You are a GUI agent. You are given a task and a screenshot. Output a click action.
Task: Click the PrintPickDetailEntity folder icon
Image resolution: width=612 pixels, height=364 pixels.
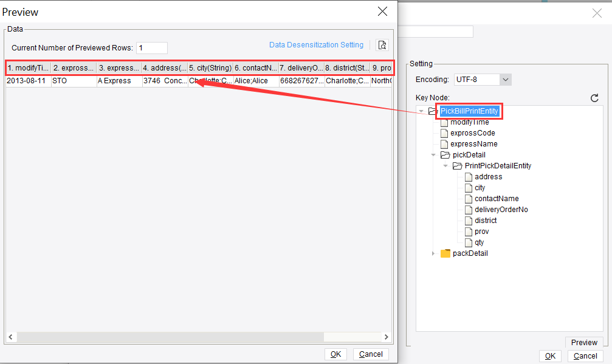tap(458, 165)
